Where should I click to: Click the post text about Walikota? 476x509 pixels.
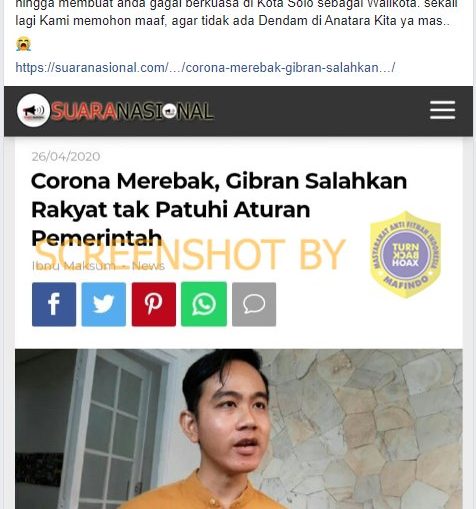[236, 13]
